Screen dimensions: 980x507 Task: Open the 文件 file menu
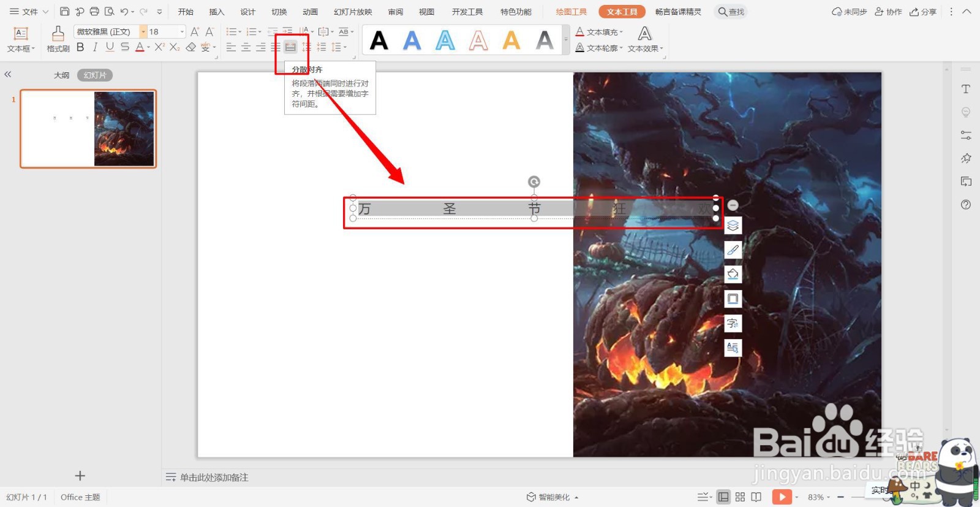point(29,12)
